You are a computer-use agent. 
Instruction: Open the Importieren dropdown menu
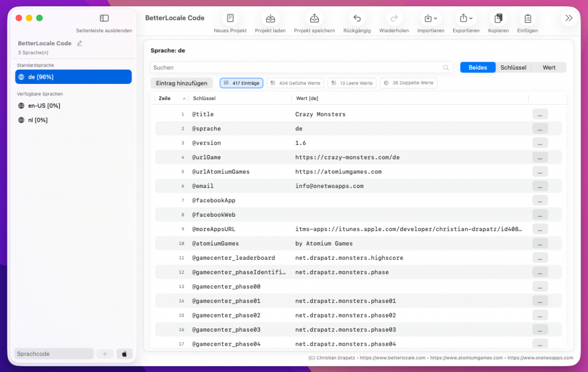[430, 18]
